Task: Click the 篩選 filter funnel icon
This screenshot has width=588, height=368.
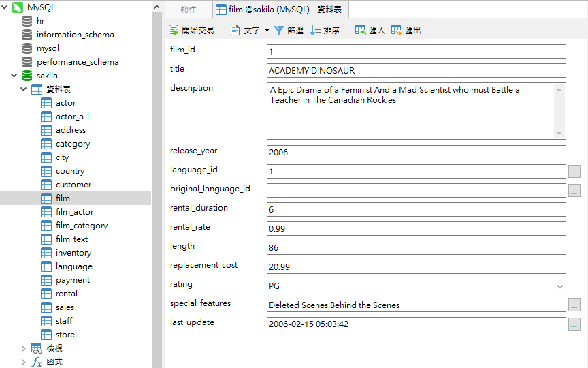Action: coord(279,30)
